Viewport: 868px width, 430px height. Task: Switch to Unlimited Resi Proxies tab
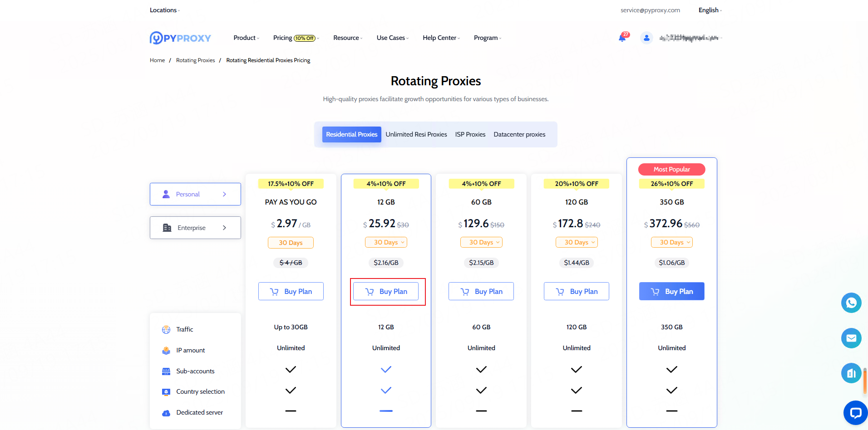pyautogui.click(x=416, y=135)
